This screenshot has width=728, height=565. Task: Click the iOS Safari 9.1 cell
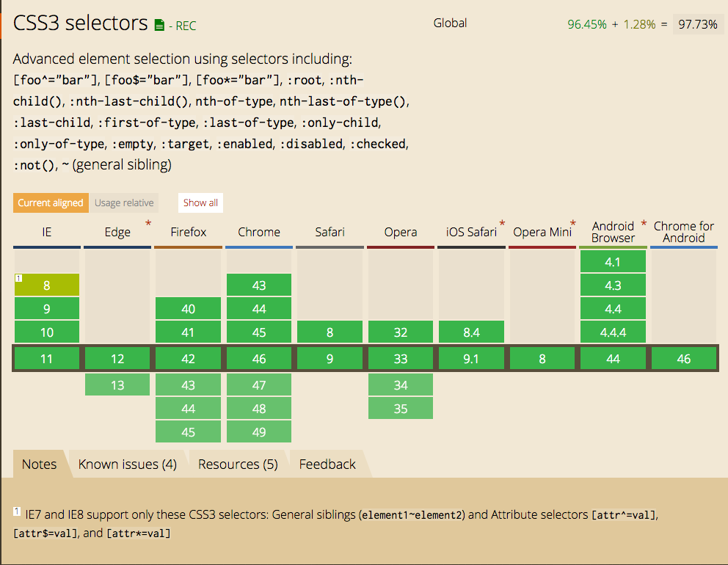[x=471, y=358]
